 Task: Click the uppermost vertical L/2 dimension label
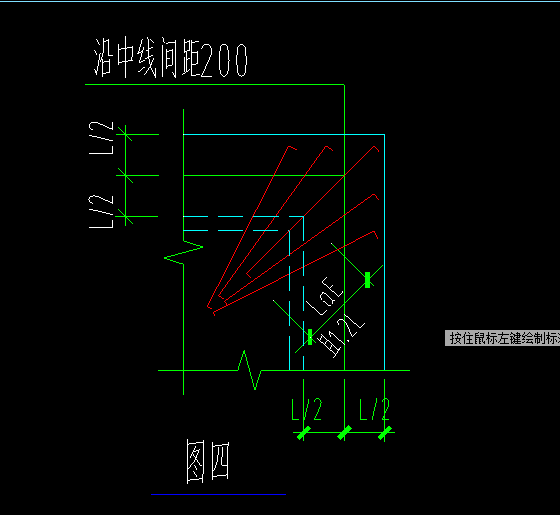pyautogui.click(x=101, y=138)
